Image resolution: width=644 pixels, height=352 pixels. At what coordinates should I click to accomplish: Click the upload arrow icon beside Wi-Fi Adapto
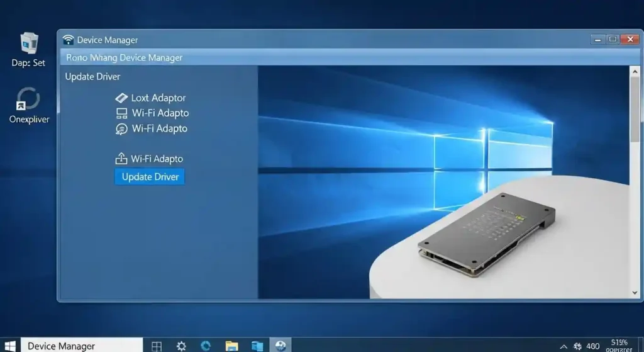point(121,159)
